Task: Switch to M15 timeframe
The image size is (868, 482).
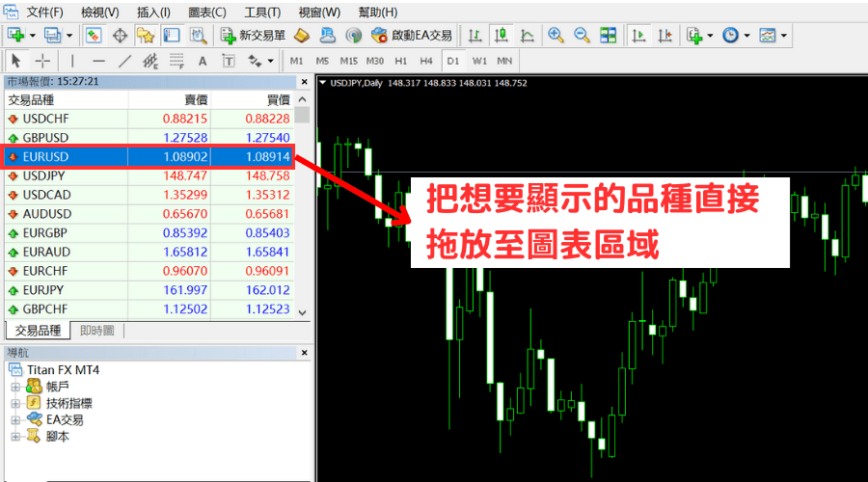Action: point(348,61)
